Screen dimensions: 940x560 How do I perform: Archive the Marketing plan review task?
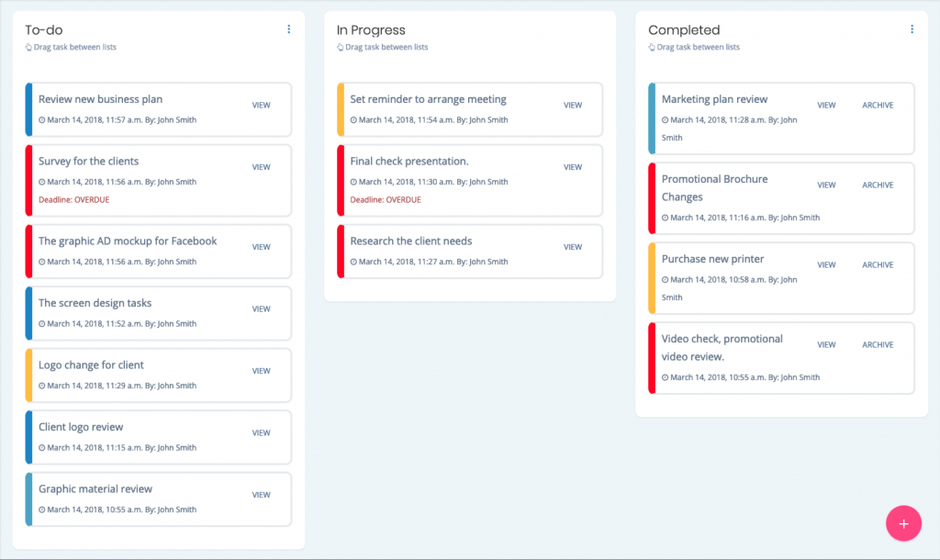pyautogui.click(x=878, y=106)
